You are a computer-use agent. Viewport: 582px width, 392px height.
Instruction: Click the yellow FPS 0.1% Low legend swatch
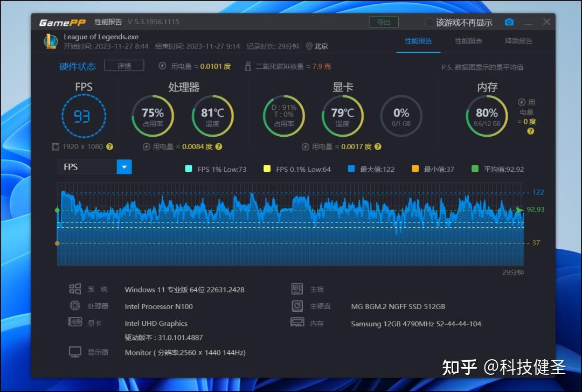point(267,169)
